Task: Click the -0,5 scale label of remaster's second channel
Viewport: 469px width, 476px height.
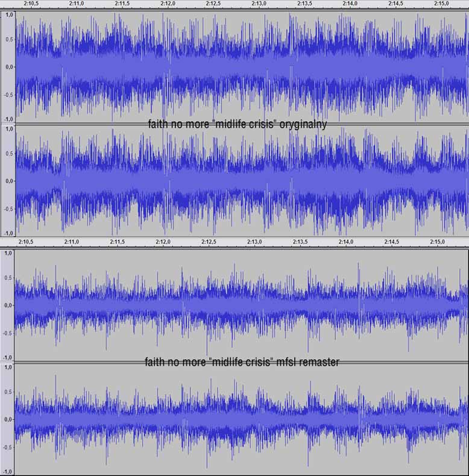Action: (8, 447)
